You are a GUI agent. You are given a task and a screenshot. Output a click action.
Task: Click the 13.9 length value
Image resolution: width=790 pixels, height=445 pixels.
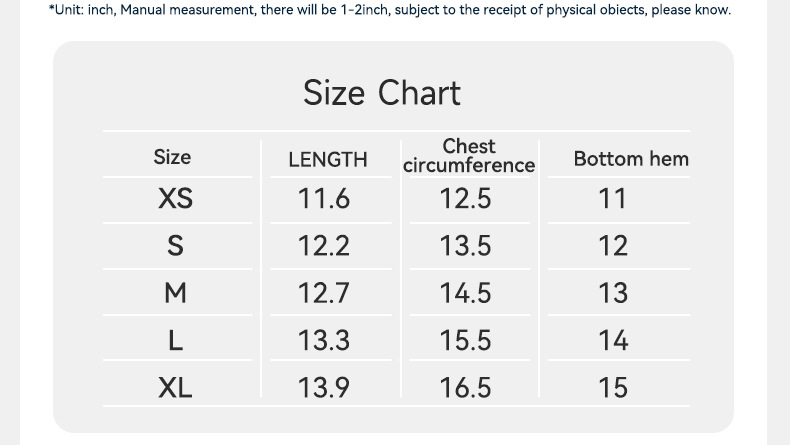(324, 387)
